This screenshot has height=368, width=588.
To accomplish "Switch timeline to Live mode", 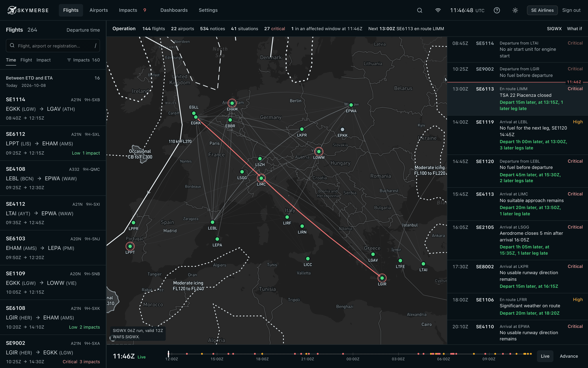I will (545, 356).
